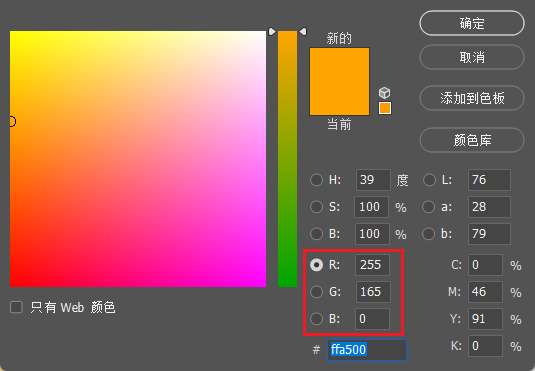This screenshot has width=535, height=371.
Task: Select the S saturation radio button
Action: pyautogui.click(x=316, y=206)
